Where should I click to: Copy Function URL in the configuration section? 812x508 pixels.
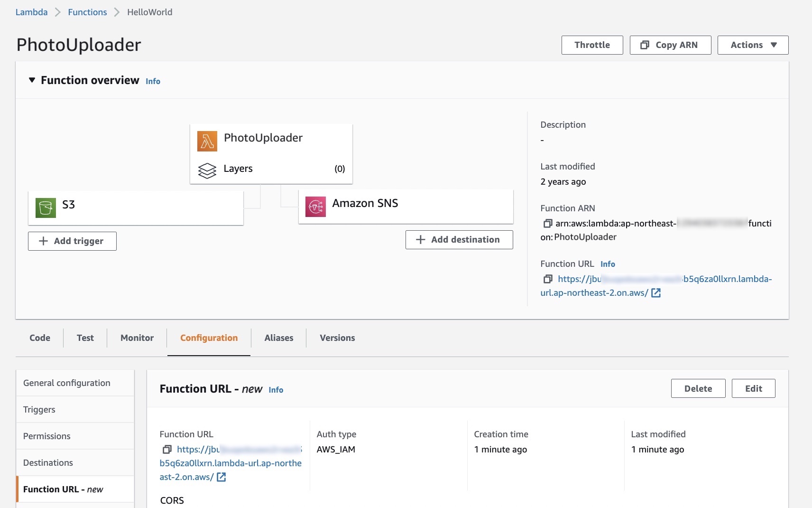coord(167,449)
